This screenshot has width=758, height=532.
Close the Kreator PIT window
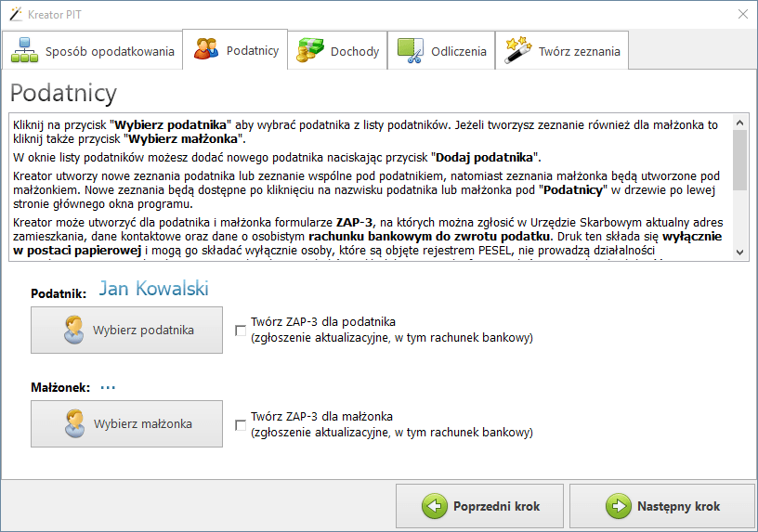point(742,13)
